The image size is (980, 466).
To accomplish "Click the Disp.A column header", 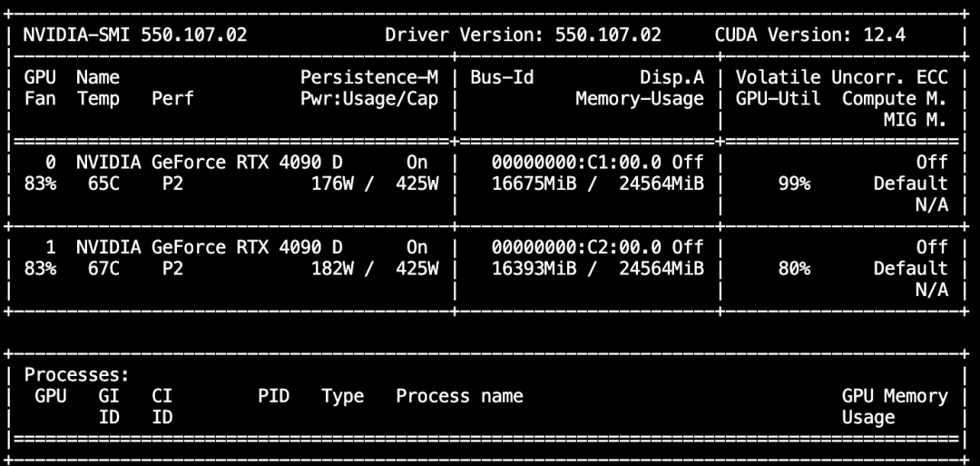I will [x=671, y=77].
